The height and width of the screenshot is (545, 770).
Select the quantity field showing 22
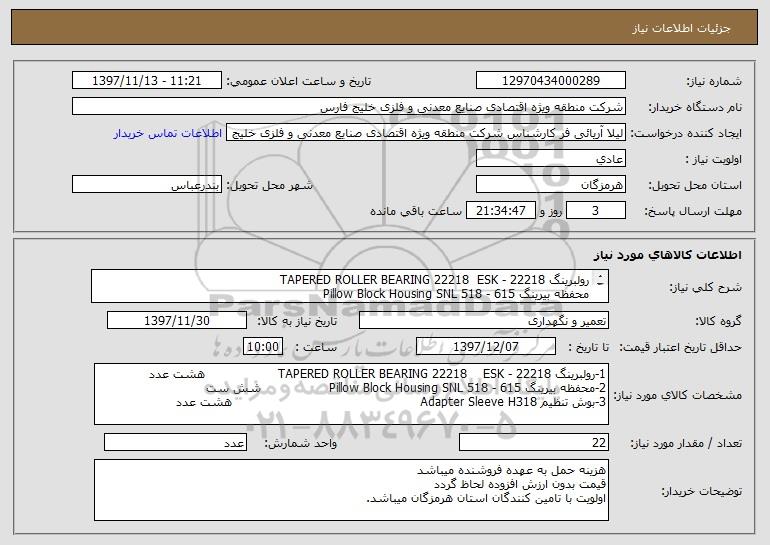tap(534, 443)
